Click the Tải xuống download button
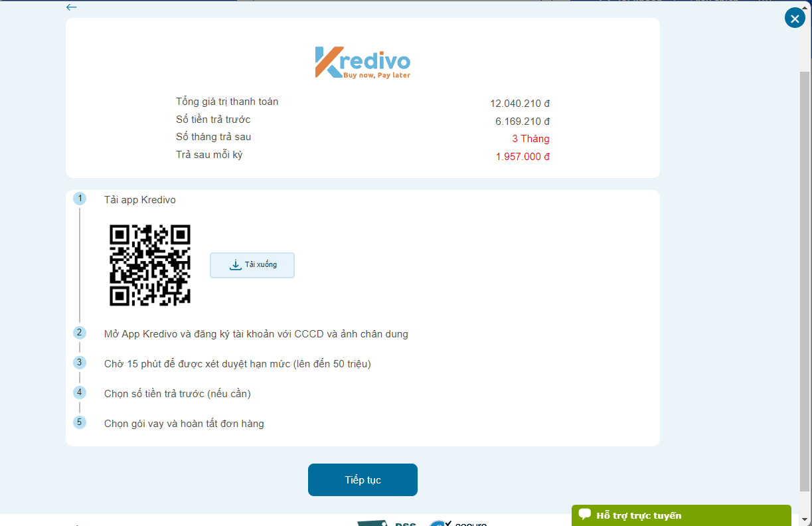 (252, 265)
